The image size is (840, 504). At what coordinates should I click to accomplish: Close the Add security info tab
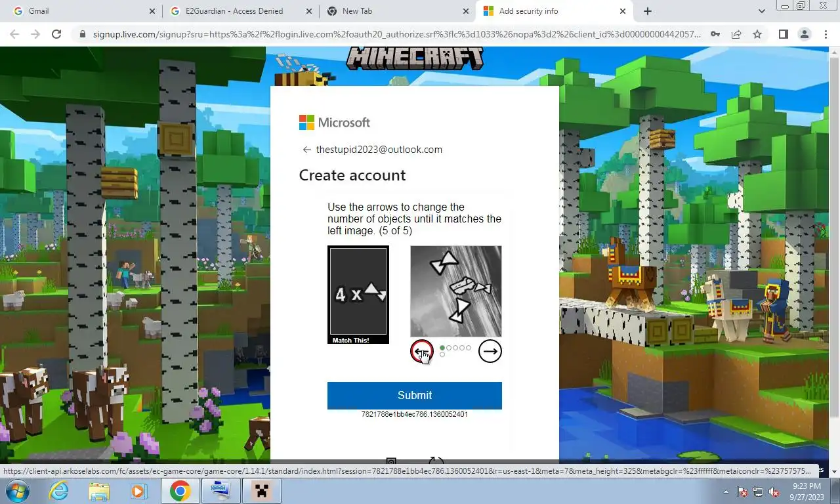tap(623, 11)
